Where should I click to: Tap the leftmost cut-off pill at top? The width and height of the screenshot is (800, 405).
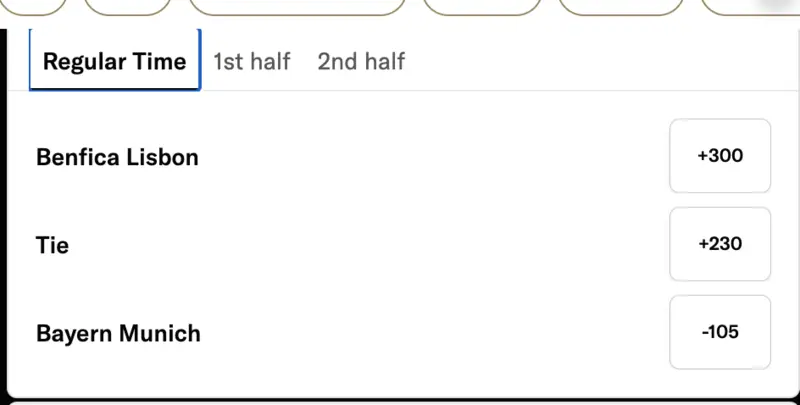point(32,6)
